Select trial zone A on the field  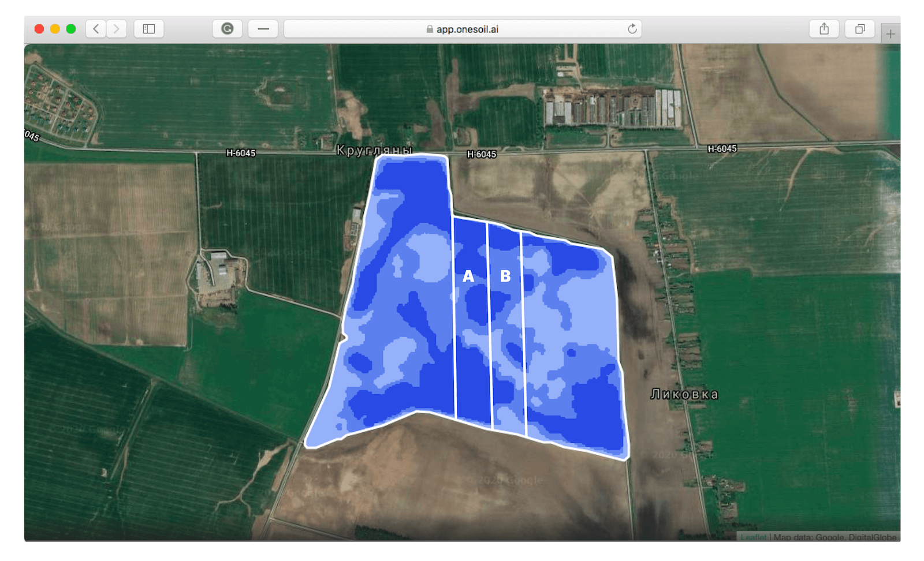[x=470, y=276]
